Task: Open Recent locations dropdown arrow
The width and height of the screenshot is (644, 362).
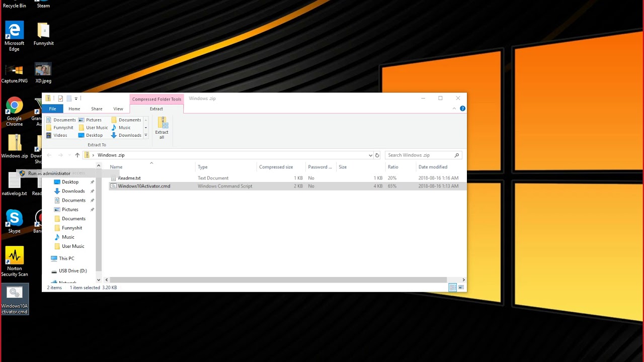Action: (69, 155)
